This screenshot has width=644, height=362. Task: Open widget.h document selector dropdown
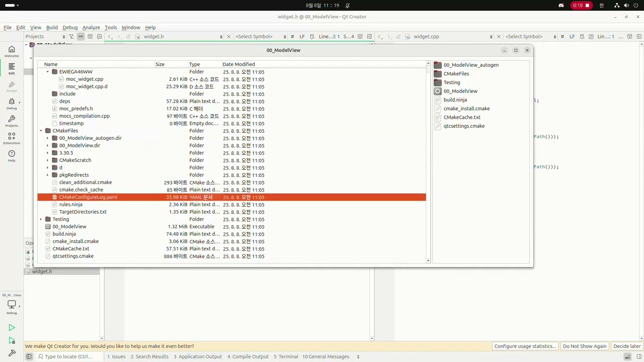click(x=183, y=36)
